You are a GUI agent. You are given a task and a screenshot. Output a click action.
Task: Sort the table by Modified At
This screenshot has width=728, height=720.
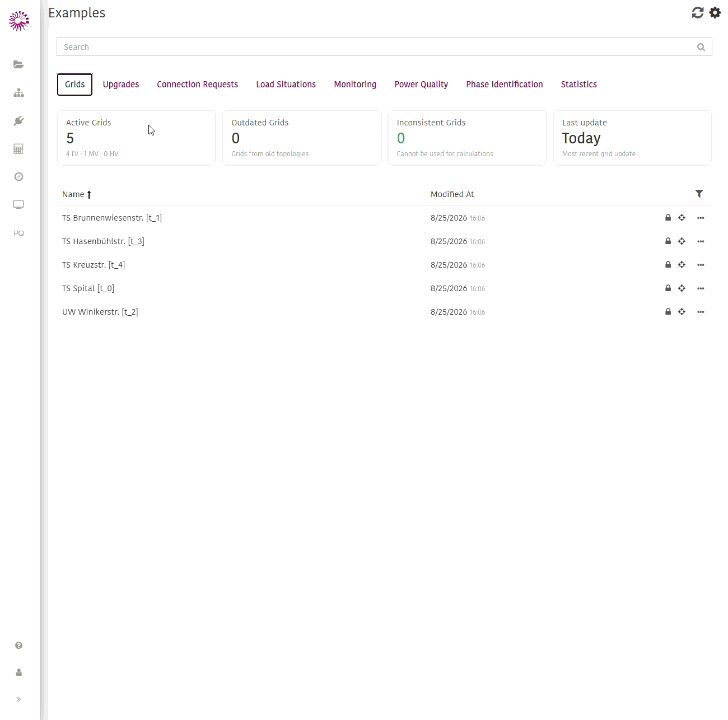click(452, 194)
